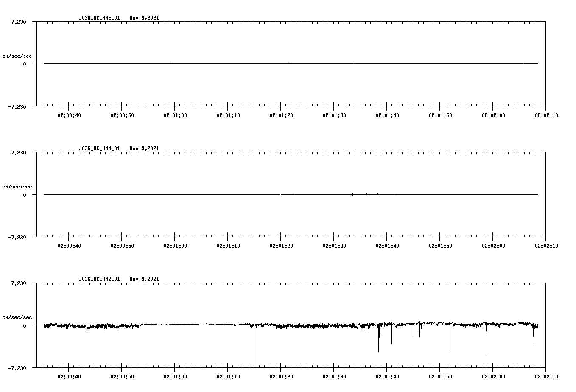Click the 02:01:20 tick on HNN plot
The height and width of the screenshot is (392, 576).
click(281, 246)
